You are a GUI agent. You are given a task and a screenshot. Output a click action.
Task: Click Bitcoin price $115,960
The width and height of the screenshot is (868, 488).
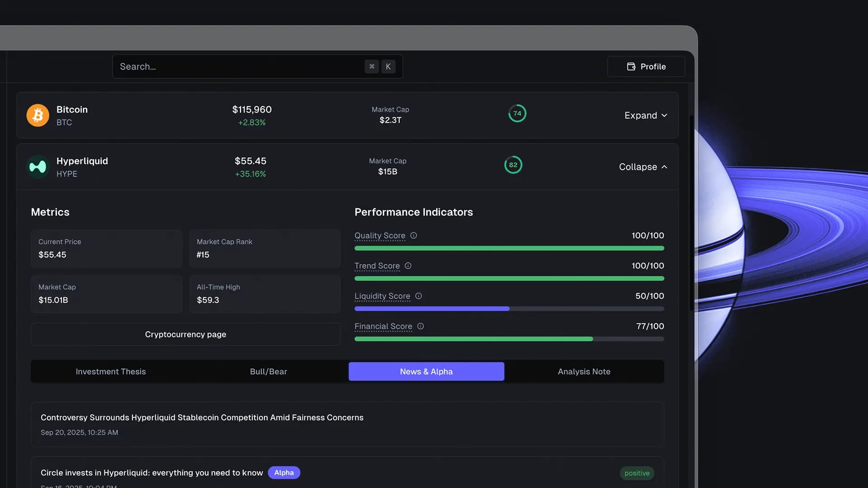pos(252,109)
